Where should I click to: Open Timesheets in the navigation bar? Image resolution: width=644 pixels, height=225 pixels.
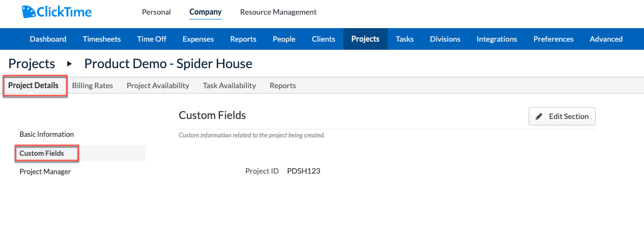coord(101,39)
